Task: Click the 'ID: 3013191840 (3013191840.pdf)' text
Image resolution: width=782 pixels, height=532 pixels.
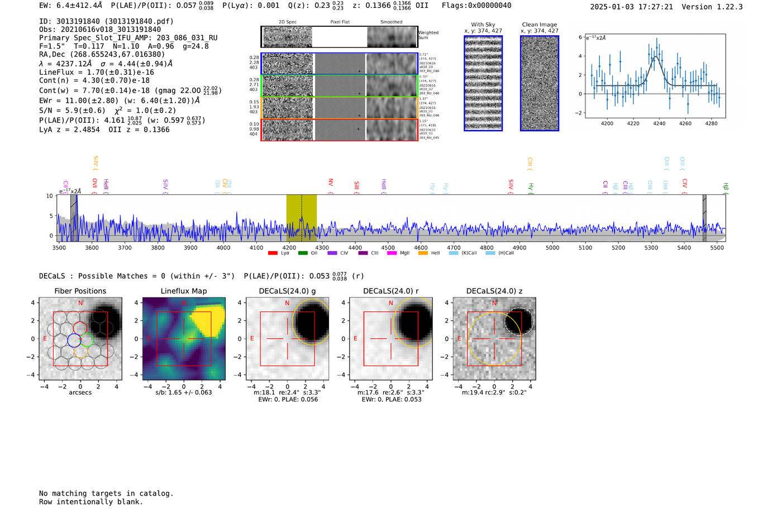Action: click(106, 21)
